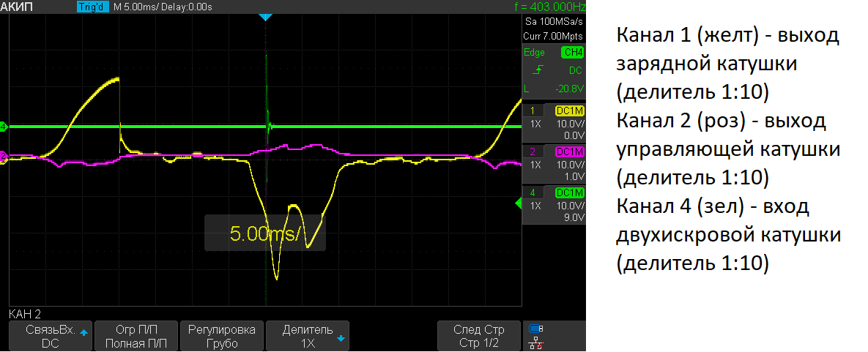Click the blue Trig'd status indicator

tap(92, 7)
